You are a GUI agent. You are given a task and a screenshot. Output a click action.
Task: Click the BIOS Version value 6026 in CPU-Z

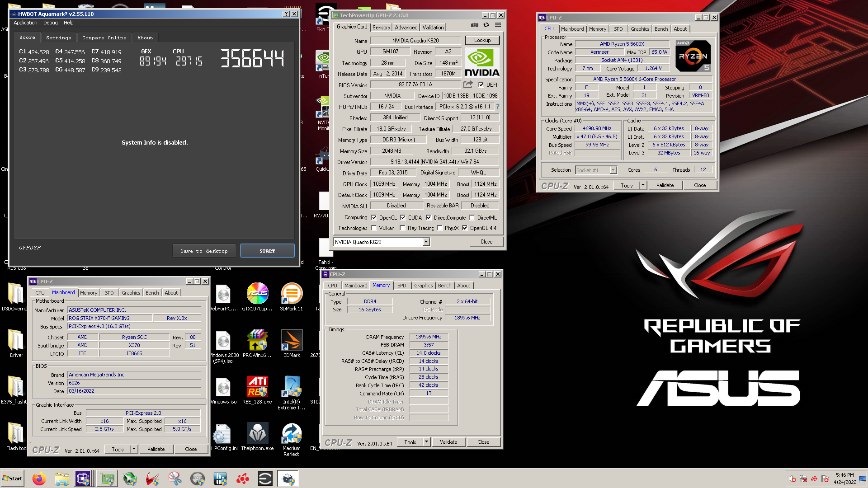(x=134, y=383)
